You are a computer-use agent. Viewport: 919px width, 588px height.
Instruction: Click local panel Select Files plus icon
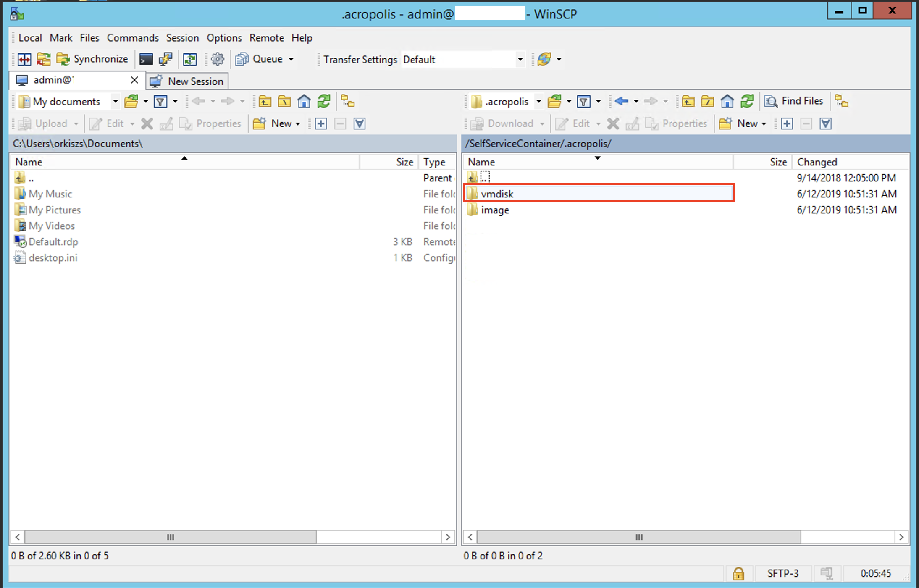pos(321,123)
